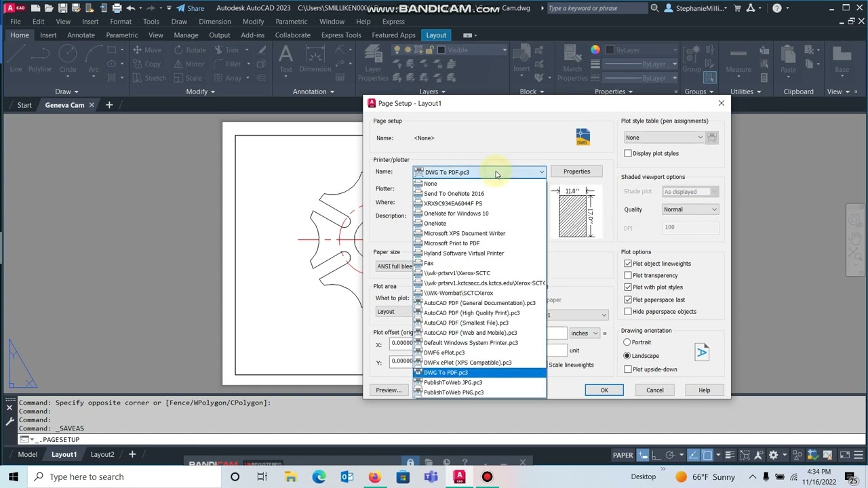Viewport: 868px width, 488px height.
Task: Select the Arc tool
Action: pyautogui.click(x=94, y=59)
